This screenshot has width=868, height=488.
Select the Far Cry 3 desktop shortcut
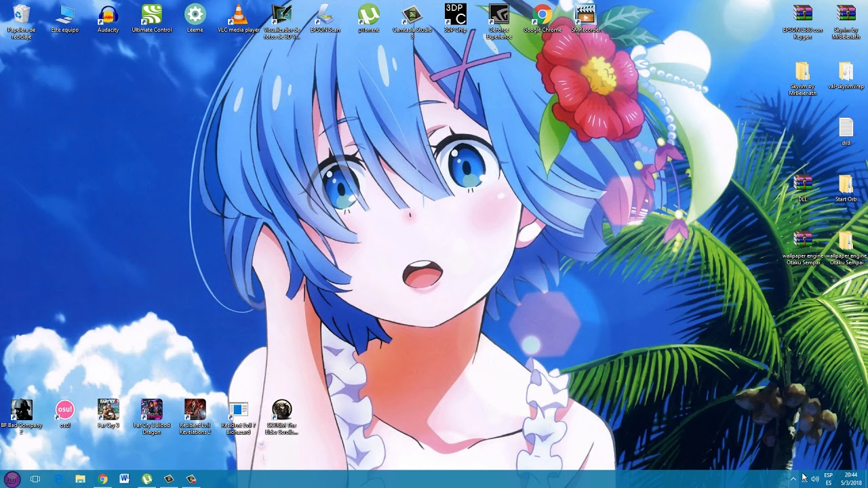click(108, 414)
